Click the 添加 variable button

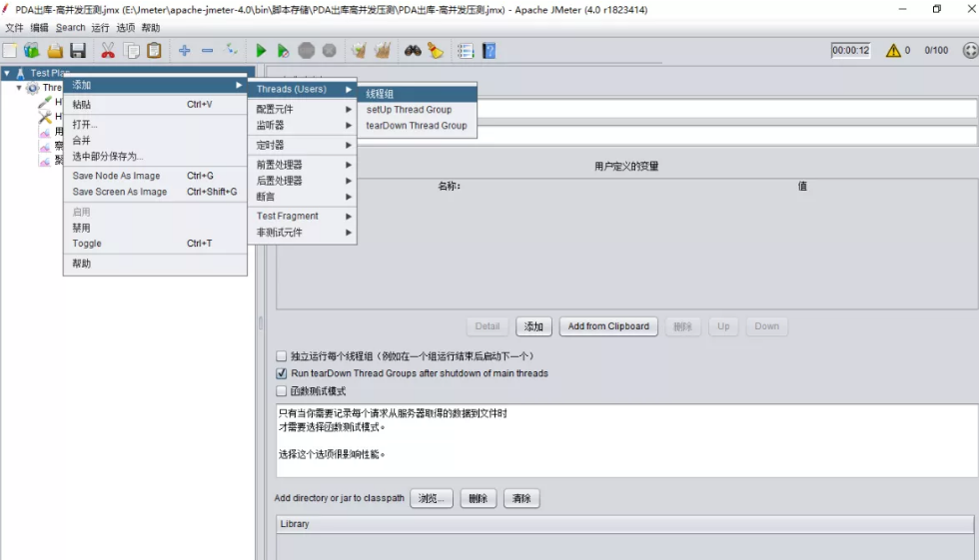tap(533, 326)
